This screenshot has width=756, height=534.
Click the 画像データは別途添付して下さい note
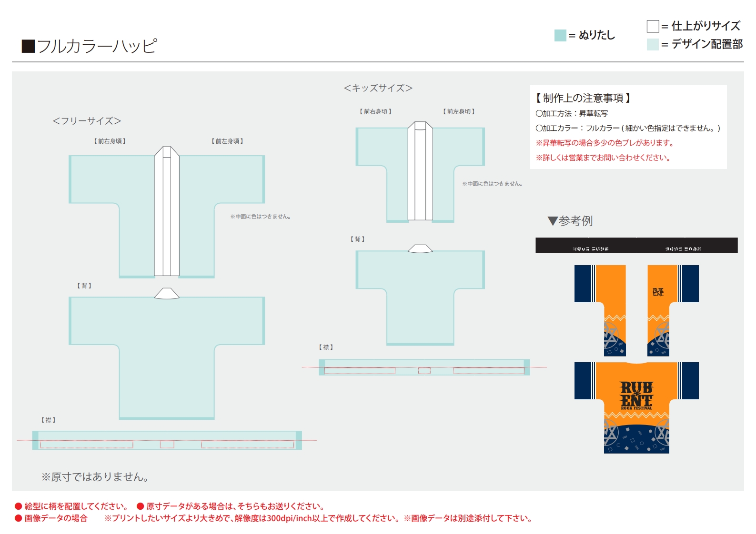(x=468, y=518)
